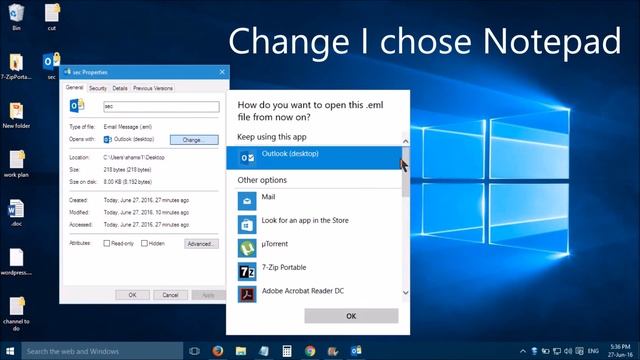Select the 'wordpress' desktop file icon
640x360 pixels.
point(16,262)
